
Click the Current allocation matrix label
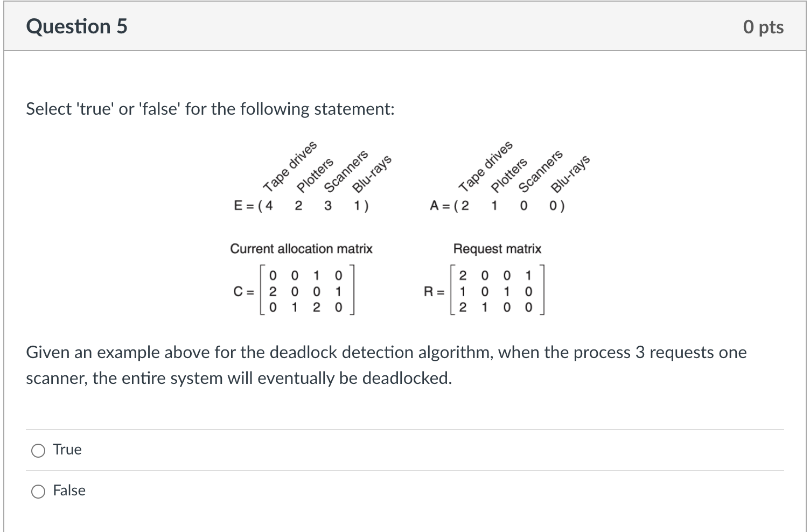pos(302,248)
